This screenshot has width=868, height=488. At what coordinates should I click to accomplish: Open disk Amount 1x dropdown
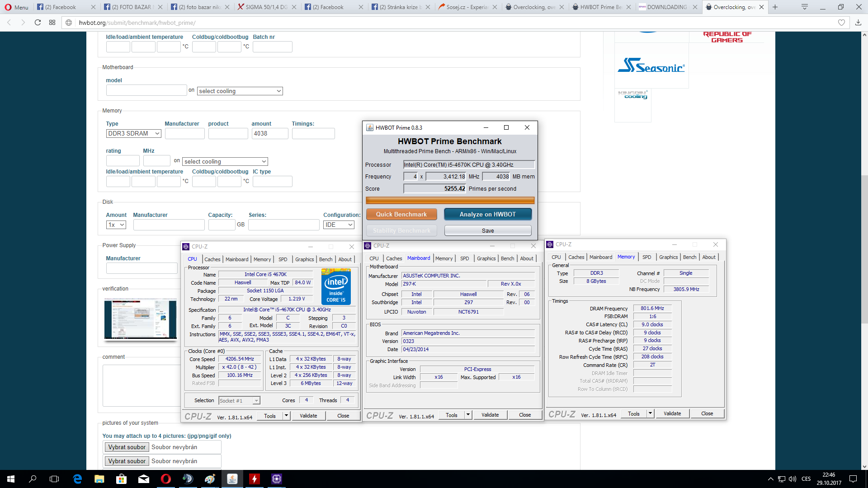116,225
